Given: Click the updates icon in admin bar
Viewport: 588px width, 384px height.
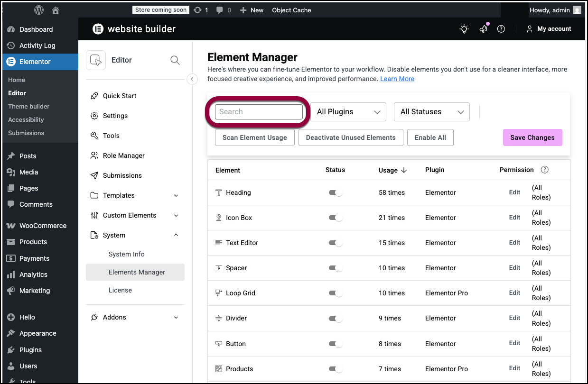Looking at the screenshot, I should pos(198,10).
